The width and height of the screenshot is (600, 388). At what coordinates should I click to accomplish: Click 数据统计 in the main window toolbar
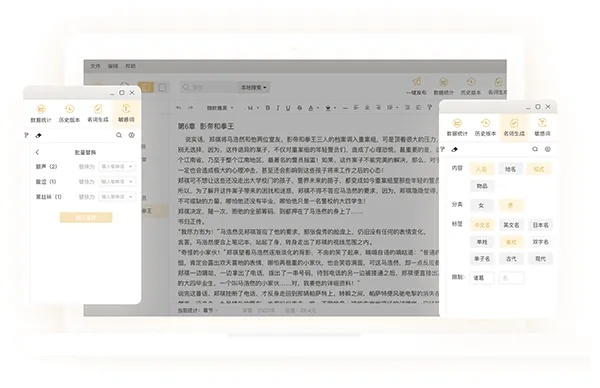[443, 86]
